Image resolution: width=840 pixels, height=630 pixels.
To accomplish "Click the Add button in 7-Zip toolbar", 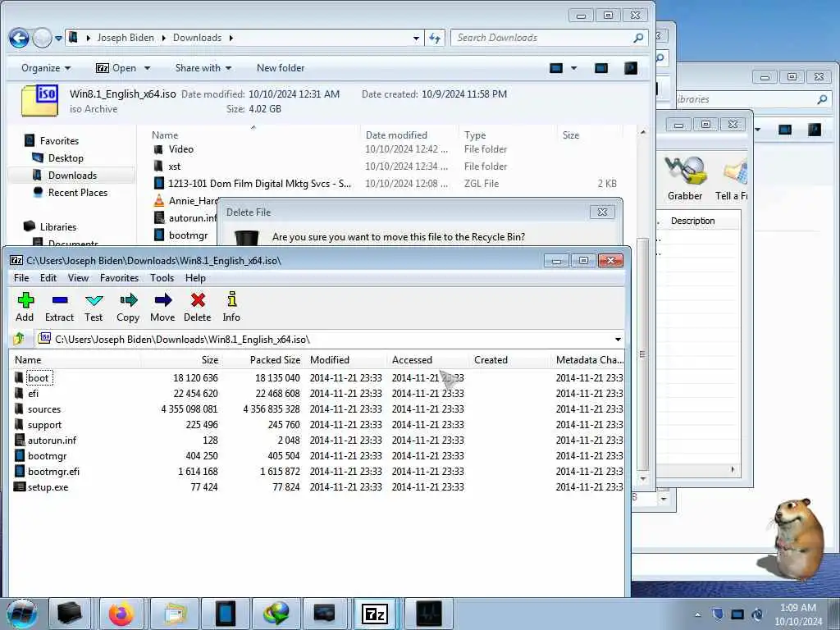I will [25, 307].
